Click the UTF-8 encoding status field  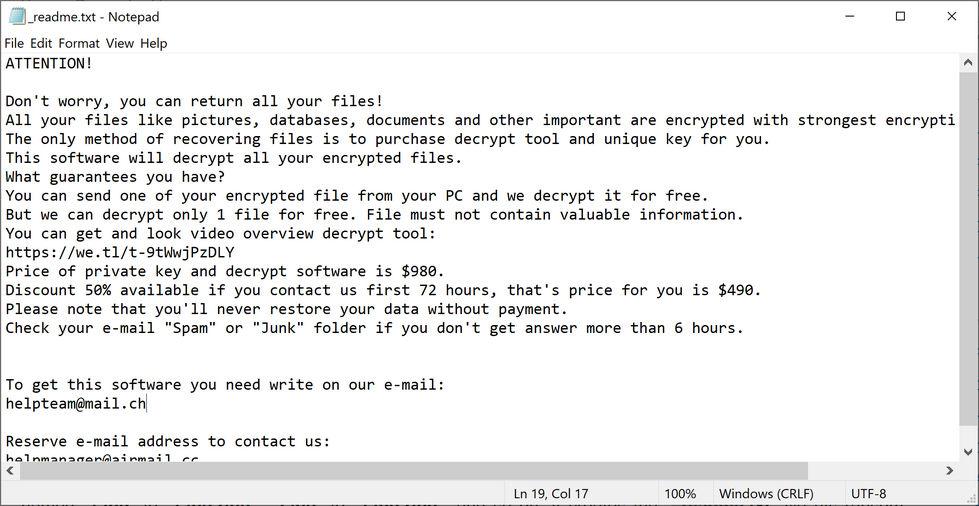pyautogui.click(x=868, y=494)
